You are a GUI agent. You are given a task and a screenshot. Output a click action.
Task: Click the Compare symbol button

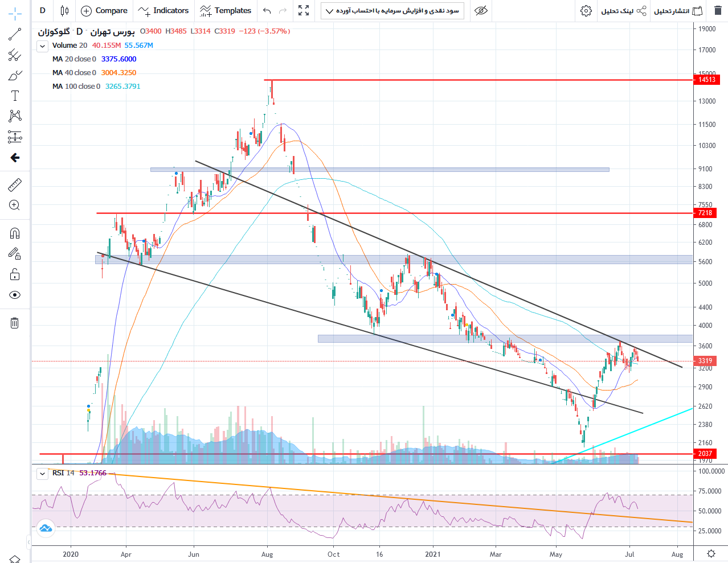[x=104, y=11]
